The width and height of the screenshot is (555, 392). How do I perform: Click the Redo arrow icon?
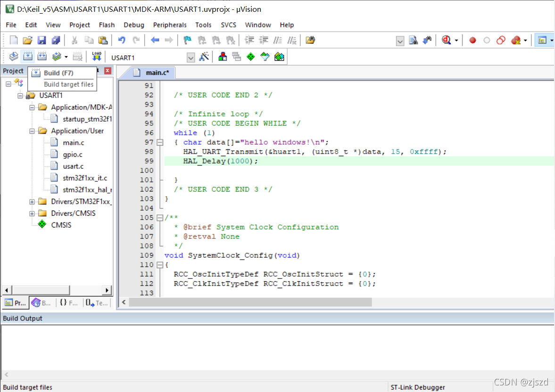coord(136,40)
